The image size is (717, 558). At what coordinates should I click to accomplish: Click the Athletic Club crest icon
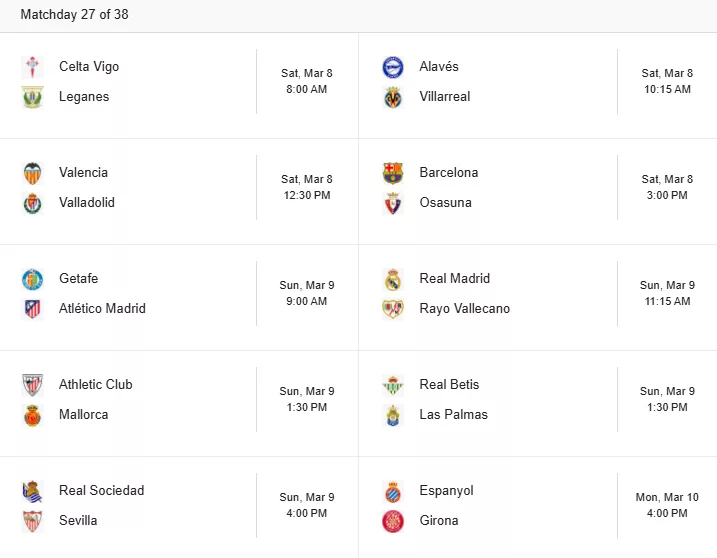(x=32, y=385)
